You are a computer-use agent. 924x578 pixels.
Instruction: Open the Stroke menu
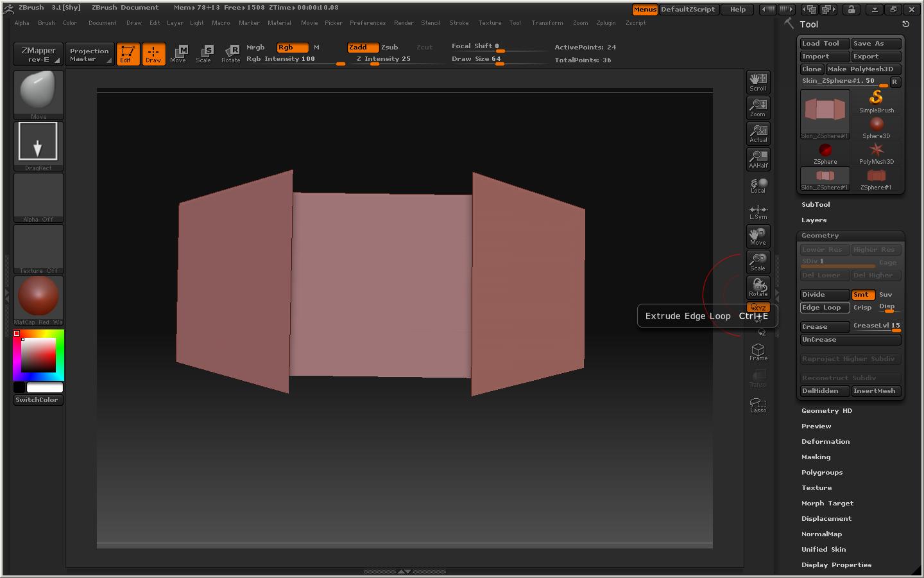458,23
